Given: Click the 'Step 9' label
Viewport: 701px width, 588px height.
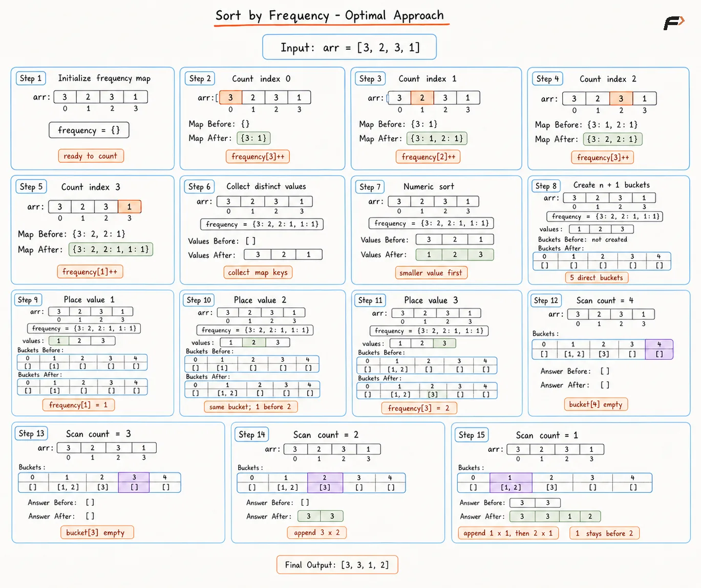Looking at the screenshot, I should click(x=28, y=300).
